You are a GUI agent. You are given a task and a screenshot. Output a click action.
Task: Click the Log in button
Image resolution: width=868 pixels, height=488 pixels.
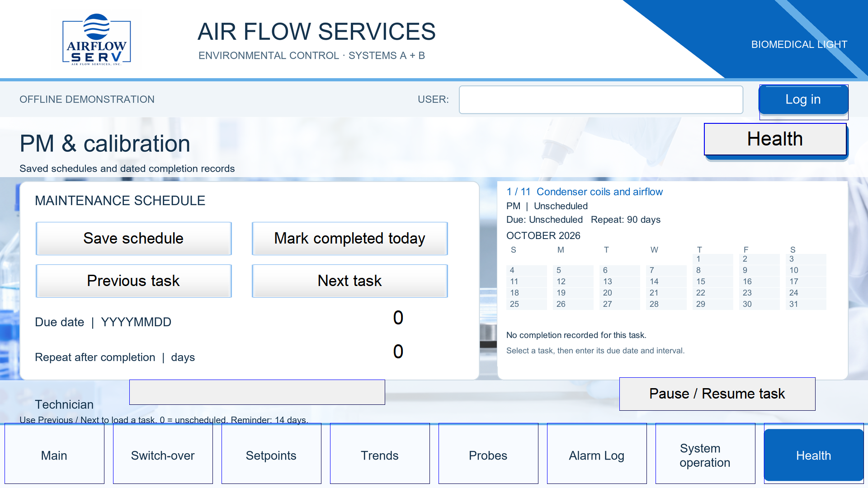803,99
